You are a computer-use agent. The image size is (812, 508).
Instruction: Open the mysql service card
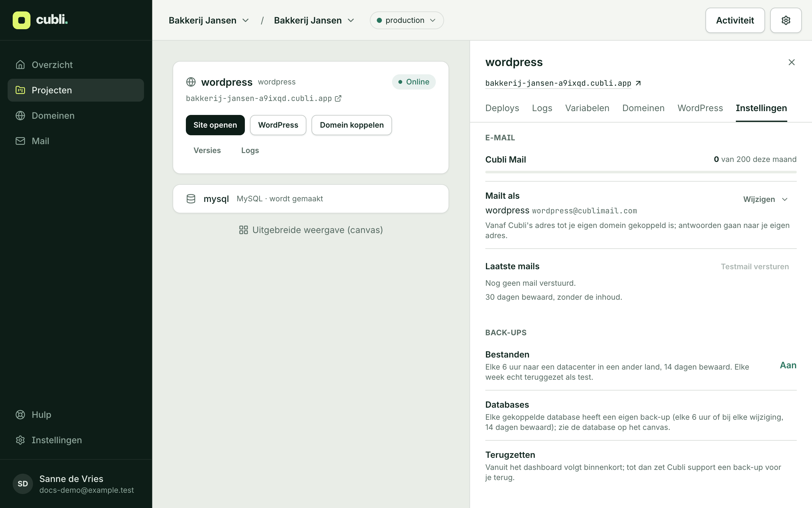point(311,198)
